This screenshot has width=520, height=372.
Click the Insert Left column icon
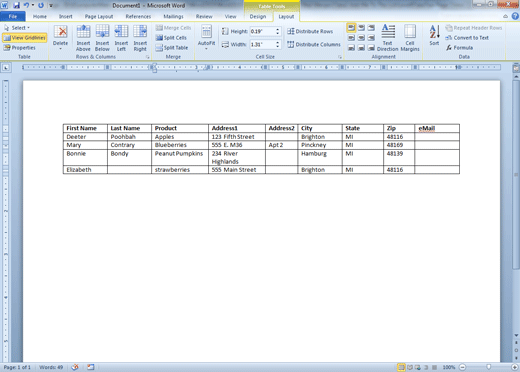[x=121, y=38]
